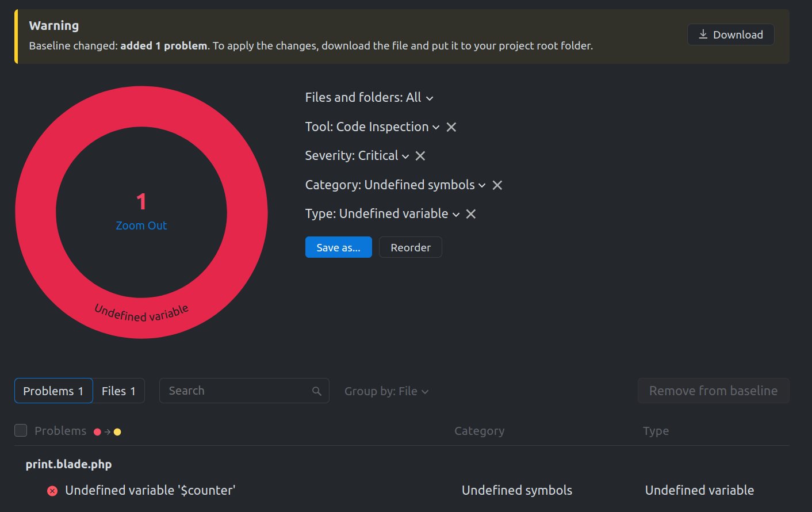Viewport: 812px width, 512px height.
Task: Open the Group by: File dropdown
Action: 386,391
